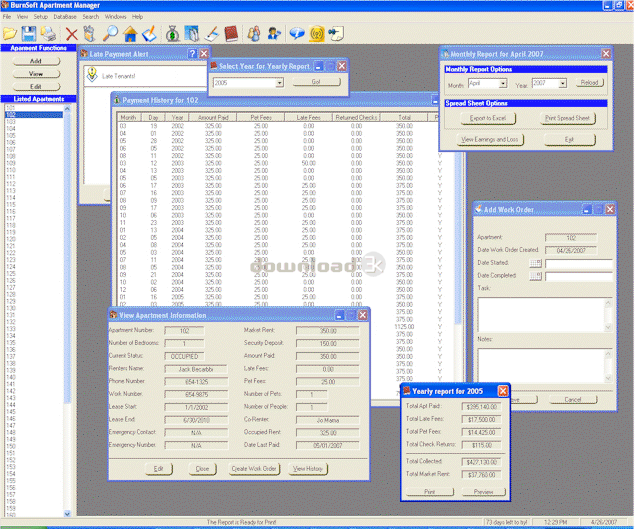This screenshot has width=637, height=529.
Task: Click the open folder toolbar icon
Action: point(10,34)
